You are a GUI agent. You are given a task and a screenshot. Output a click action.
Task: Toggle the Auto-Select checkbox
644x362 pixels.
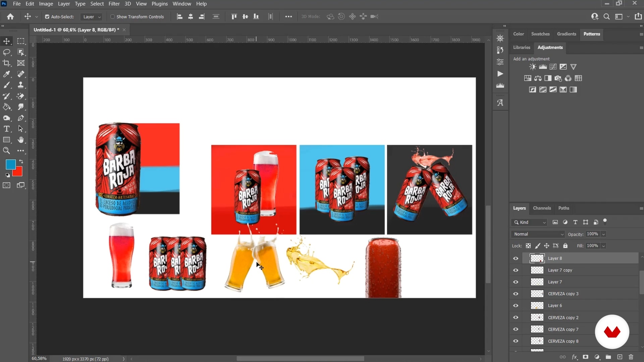pos(47,17)
